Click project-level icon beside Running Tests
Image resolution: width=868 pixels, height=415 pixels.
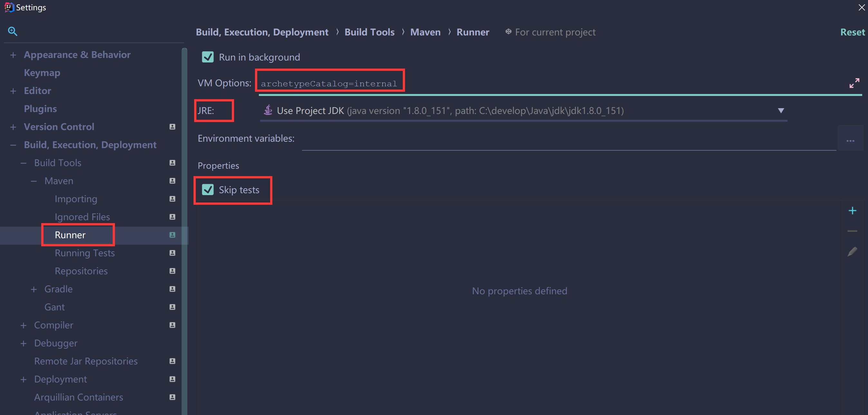172,253
